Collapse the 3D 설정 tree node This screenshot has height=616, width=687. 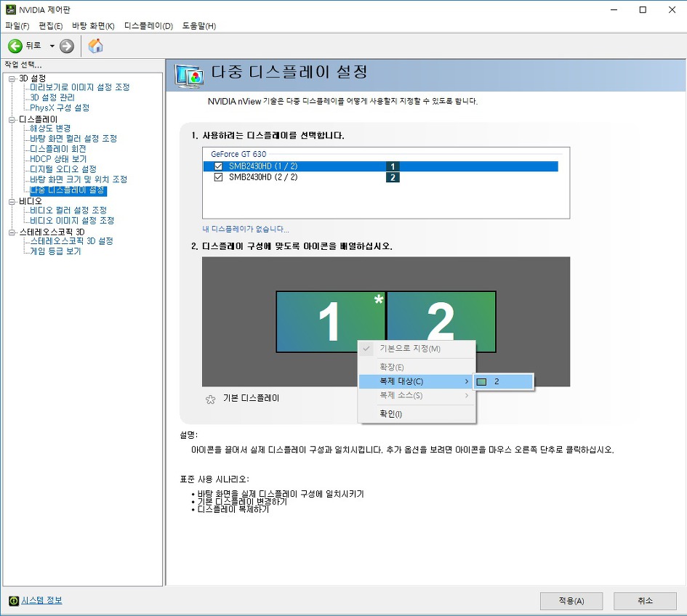(x=12, y=78)
